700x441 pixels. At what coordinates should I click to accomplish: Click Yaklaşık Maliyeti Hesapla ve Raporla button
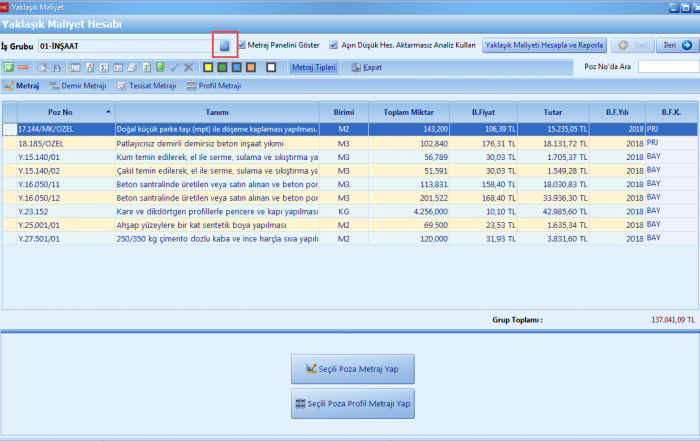545,45
